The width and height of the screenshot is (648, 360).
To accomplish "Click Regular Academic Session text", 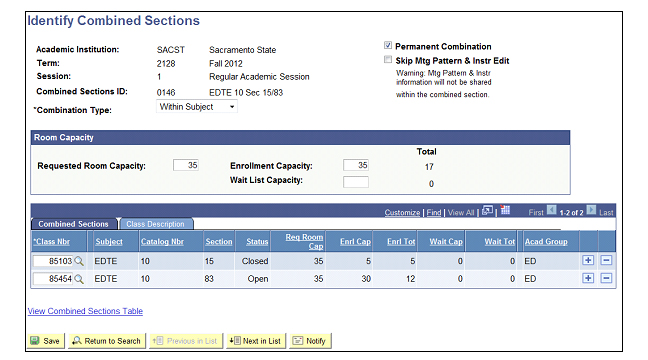I will tap(259, 77).
